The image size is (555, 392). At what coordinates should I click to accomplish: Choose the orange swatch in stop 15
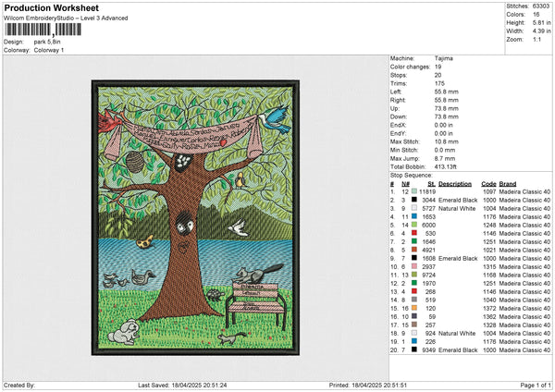coord(415,308)
